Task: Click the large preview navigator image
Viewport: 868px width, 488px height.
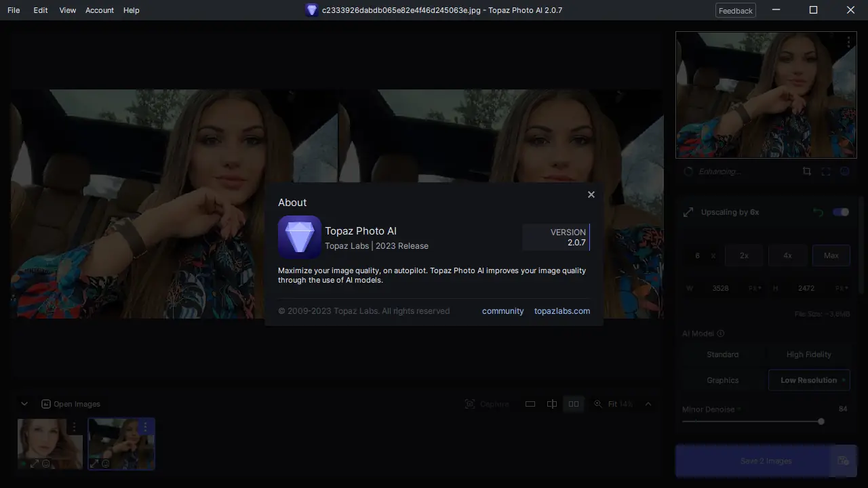Action: pyautogui.click(x=766, y=95)
